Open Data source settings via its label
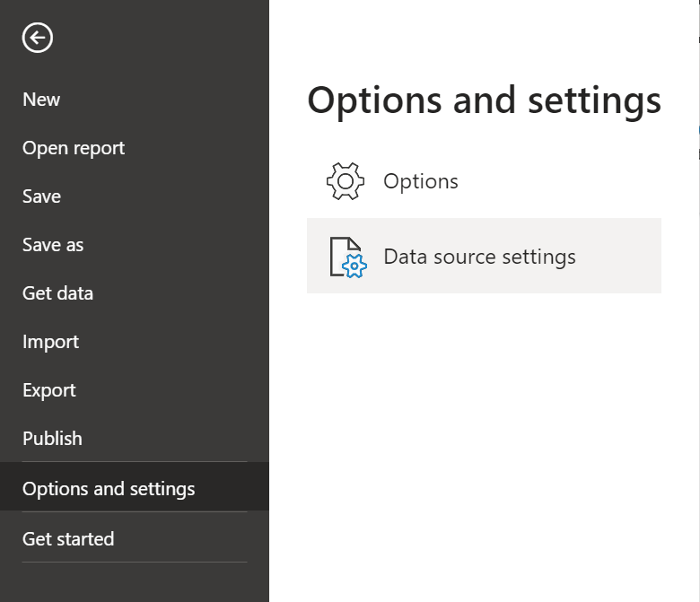 click(479, 257)
